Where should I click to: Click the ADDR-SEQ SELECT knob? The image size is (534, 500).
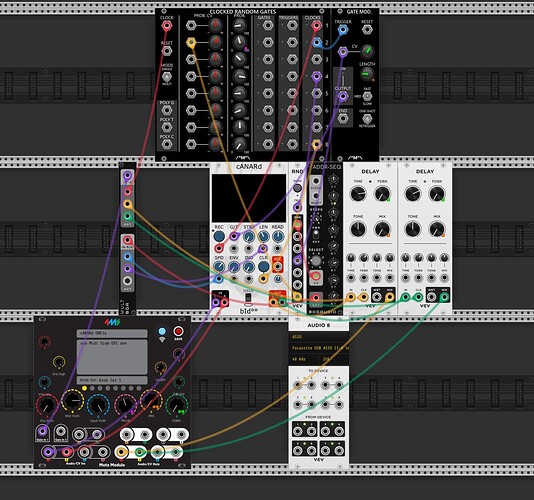tap(316, 261)
